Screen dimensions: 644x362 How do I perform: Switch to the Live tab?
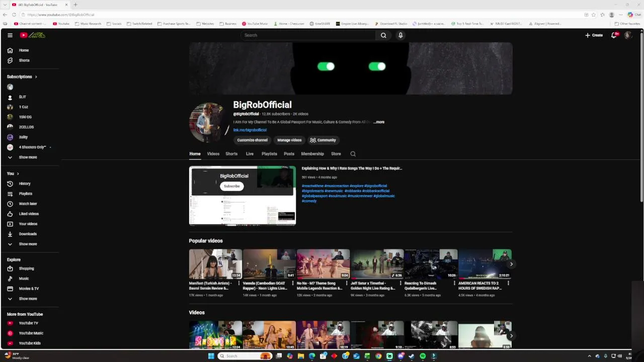pos(250,154)
